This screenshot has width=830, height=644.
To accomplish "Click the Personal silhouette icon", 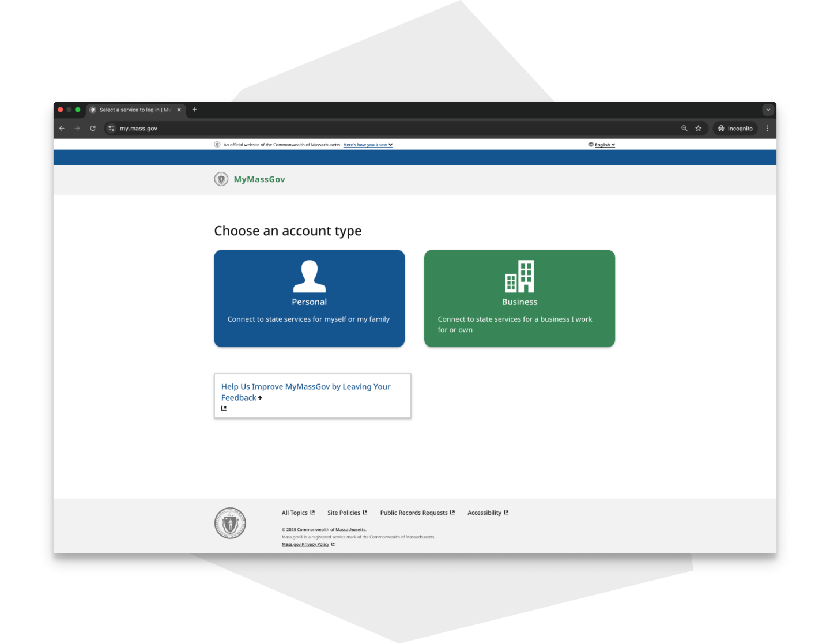I will click(x=310, y=276).
